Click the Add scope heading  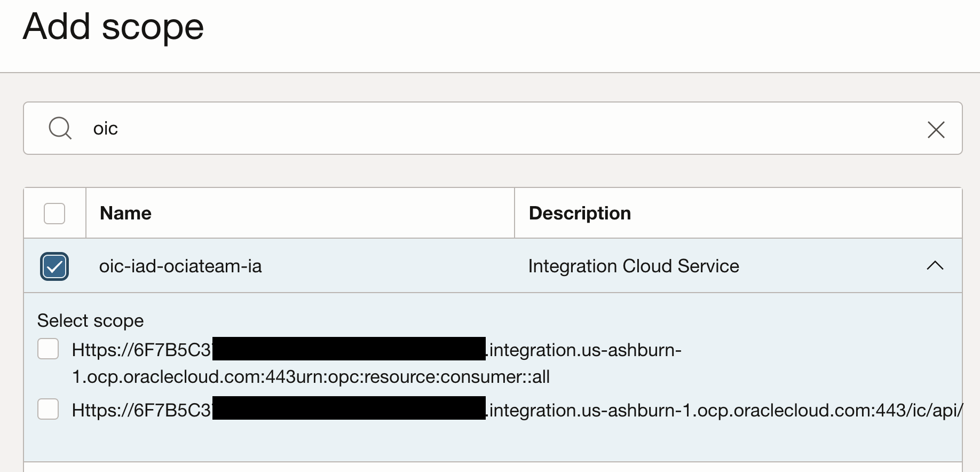113,26
